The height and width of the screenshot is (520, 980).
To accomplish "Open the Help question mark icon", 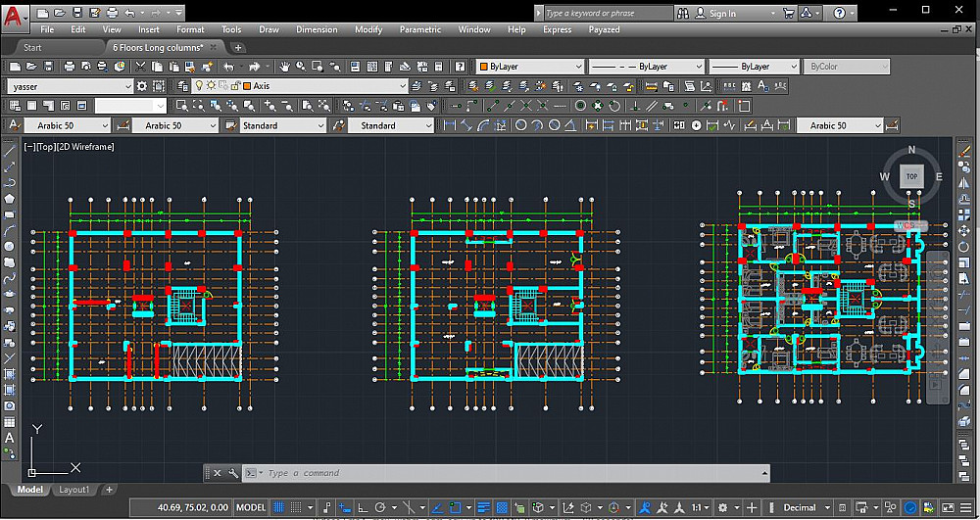I will pos(459,67).
